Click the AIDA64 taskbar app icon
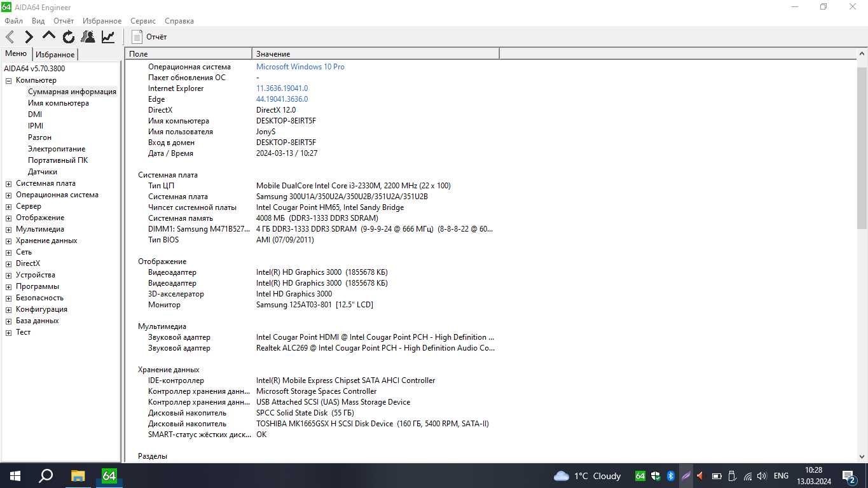 point(109,475)
